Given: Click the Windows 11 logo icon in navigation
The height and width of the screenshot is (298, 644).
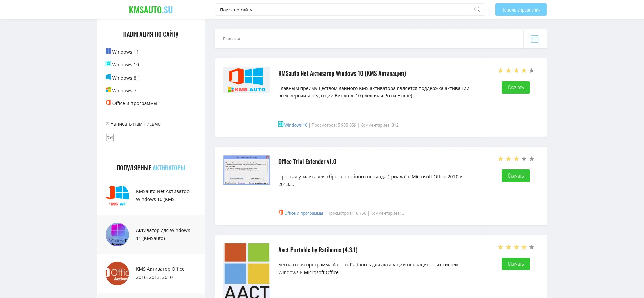Looking at the screenshot, I should [x=108, y=51].
